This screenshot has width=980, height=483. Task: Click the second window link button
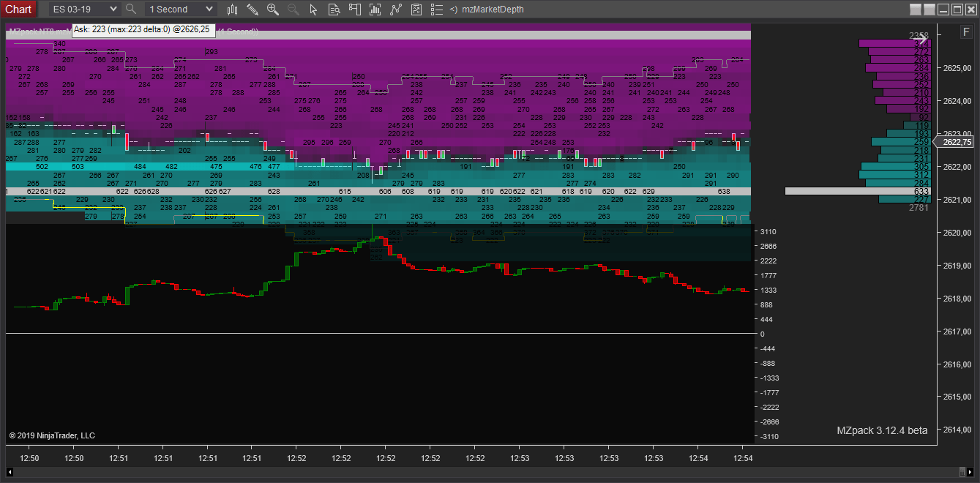click(929, 10)
